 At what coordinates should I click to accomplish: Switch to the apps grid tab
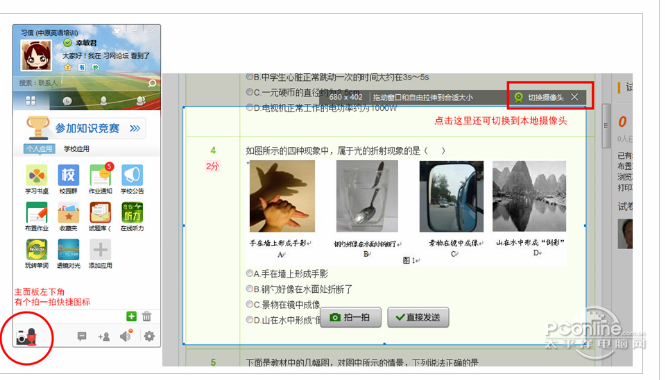pos(31,101)
